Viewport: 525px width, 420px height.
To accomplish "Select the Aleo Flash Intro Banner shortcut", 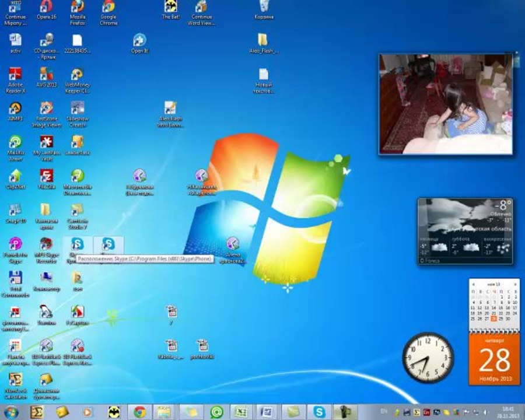I will tap(171, 114).
